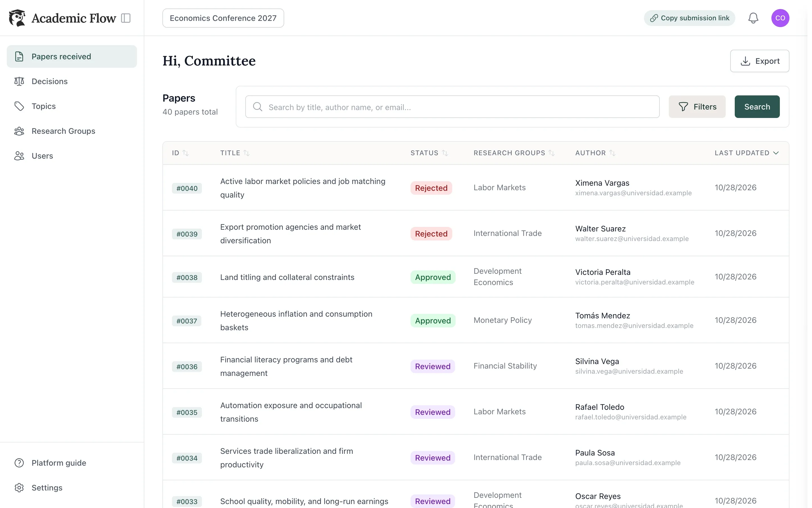Click the Academic Flow owl logo
Screen dimensions: 812x508
point(17,18)
